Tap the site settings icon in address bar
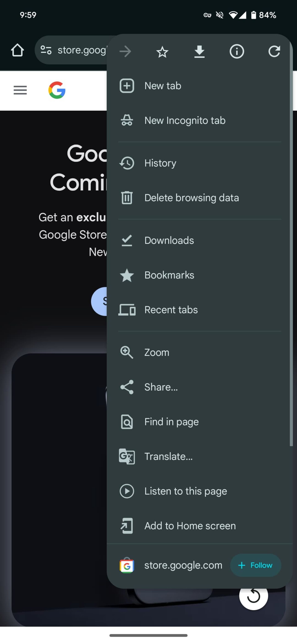This screenshot has width=297, height=644. click(46, 50)
